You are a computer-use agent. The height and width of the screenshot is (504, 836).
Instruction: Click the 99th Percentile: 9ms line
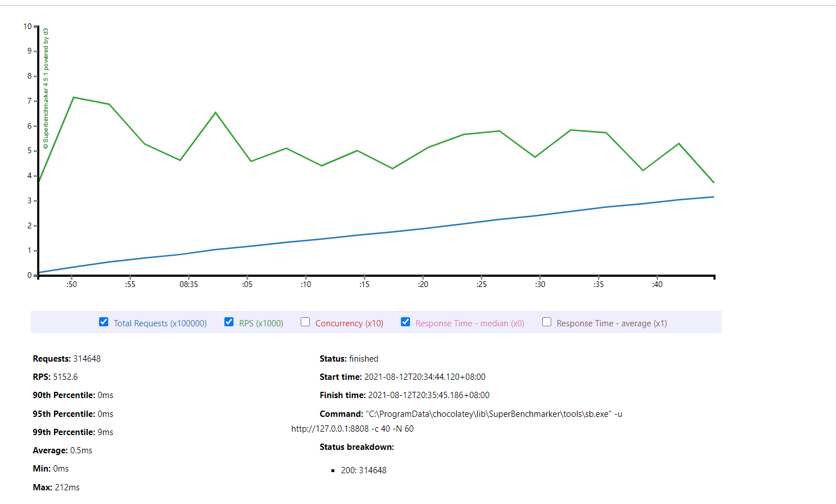pos(73,432)
